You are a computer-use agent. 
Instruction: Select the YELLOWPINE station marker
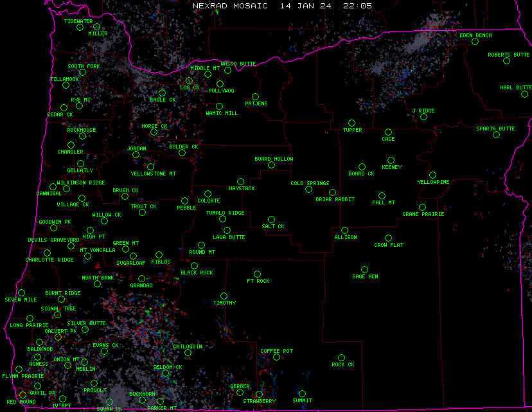432,175
